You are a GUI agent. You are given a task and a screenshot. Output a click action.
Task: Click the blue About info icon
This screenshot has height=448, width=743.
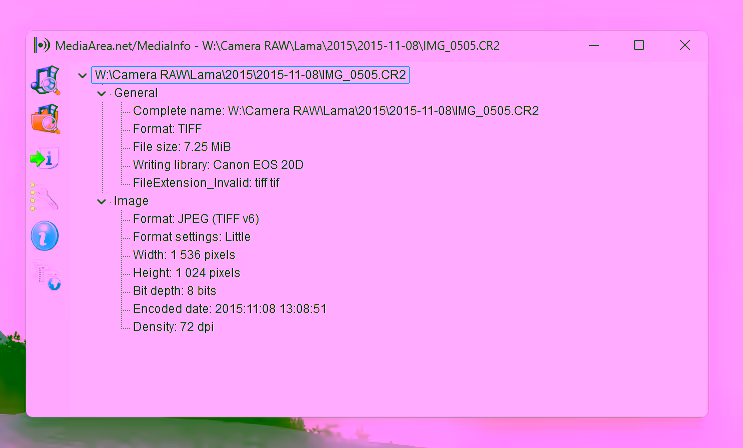[45, 236]
